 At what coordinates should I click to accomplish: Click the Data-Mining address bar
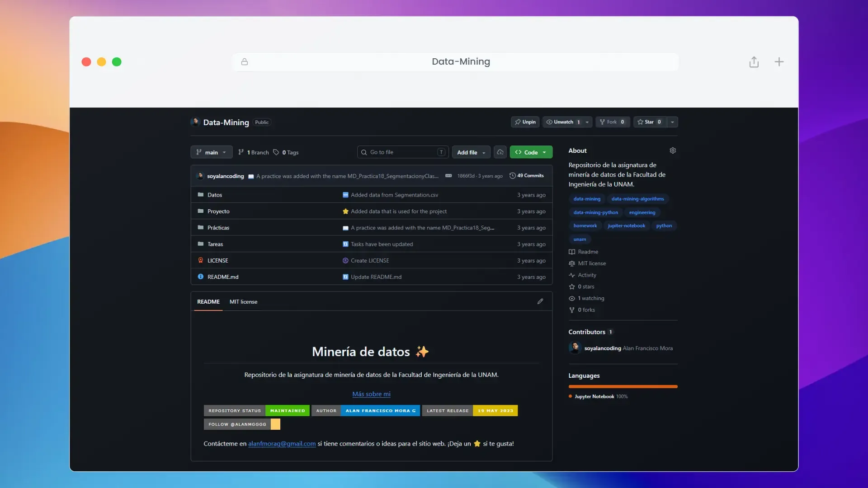tap(455, 62)
